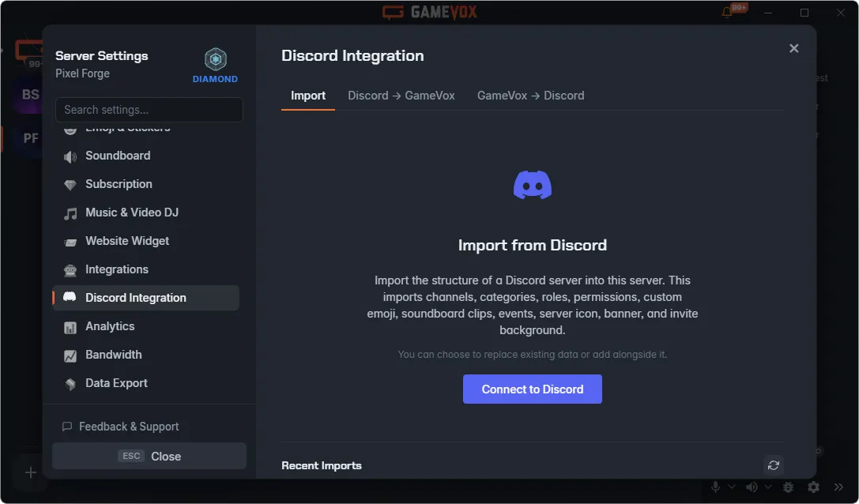Switch to Discord → GameVox tab
Viewport: 859px width, 504px height.
tap(401, 96)
